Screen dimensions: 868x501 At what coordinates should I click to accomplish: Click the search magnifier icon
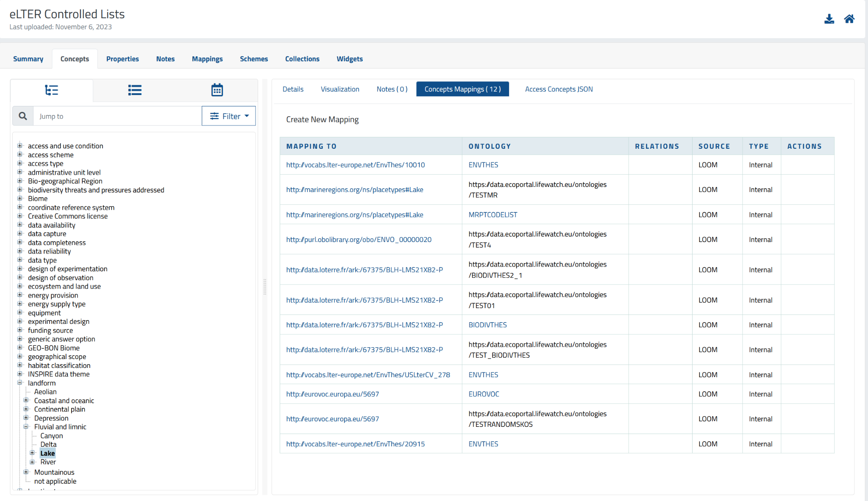[22, 116]
